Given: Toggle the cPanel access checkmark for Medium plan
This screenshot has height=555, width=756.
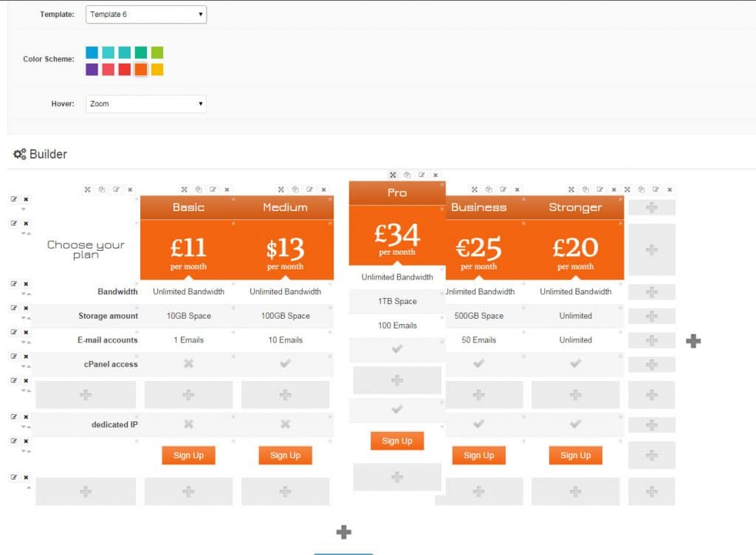Looking at the screenshot, I should point(285,364).
